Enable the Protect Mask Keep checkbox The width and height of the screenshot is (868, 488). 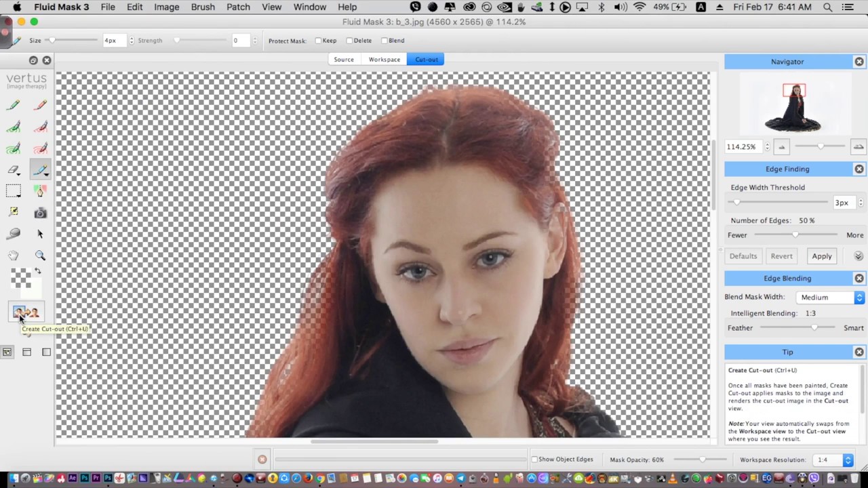(x=318, y=41)
